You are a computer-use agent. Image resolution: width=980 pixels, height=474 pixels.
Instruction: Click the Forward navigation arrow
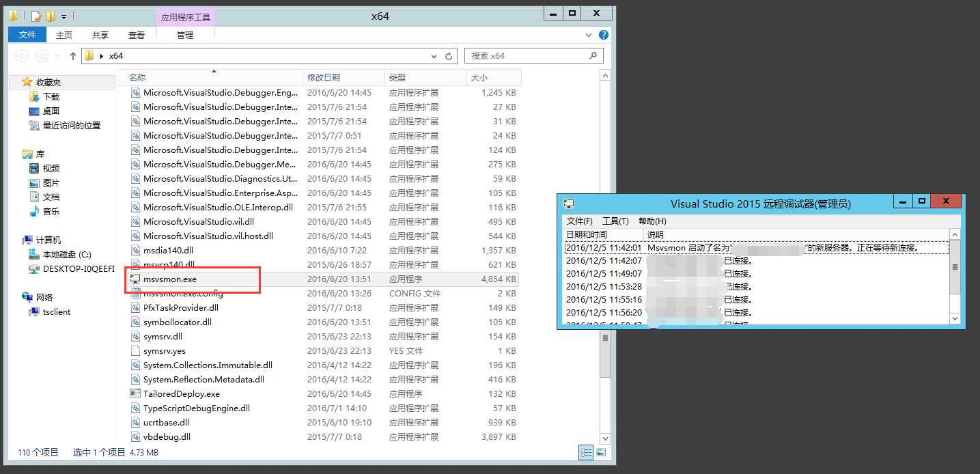point(42,56)
